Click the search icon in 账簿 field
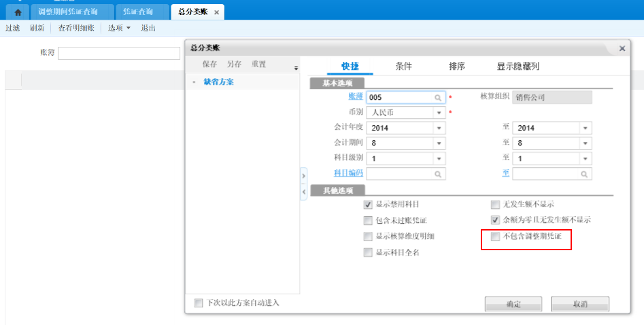The image size is (644, 325). (439, 98)
